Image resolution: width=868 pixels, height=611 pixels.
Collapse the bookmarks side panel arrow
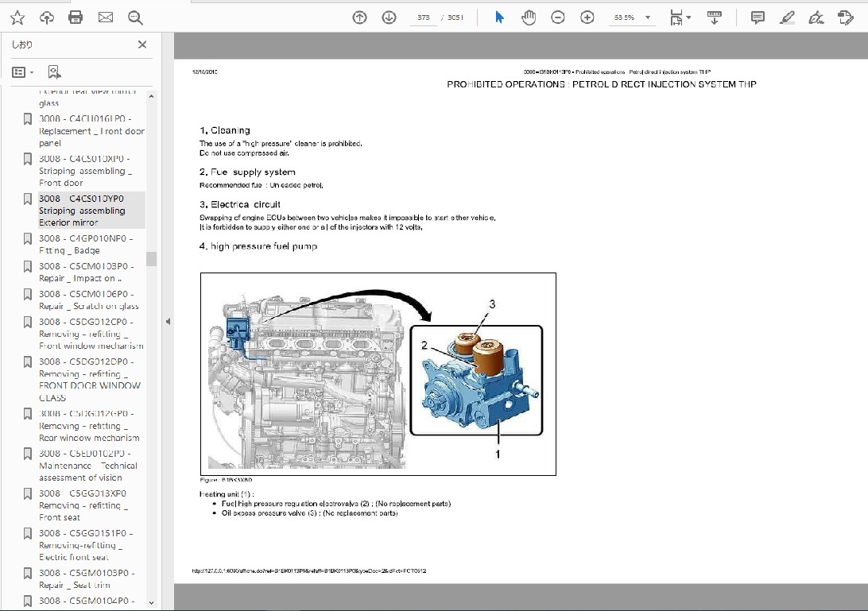pos(168,322)
